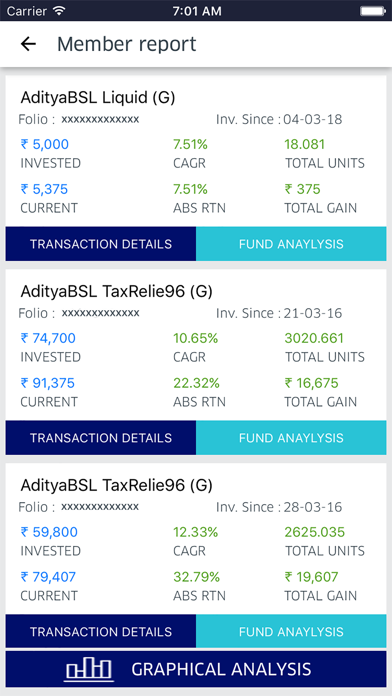Viewport: 392px width, 696px height.
Task: Tap the ₹ 19,607 total gain
Action: click(311, 577)
